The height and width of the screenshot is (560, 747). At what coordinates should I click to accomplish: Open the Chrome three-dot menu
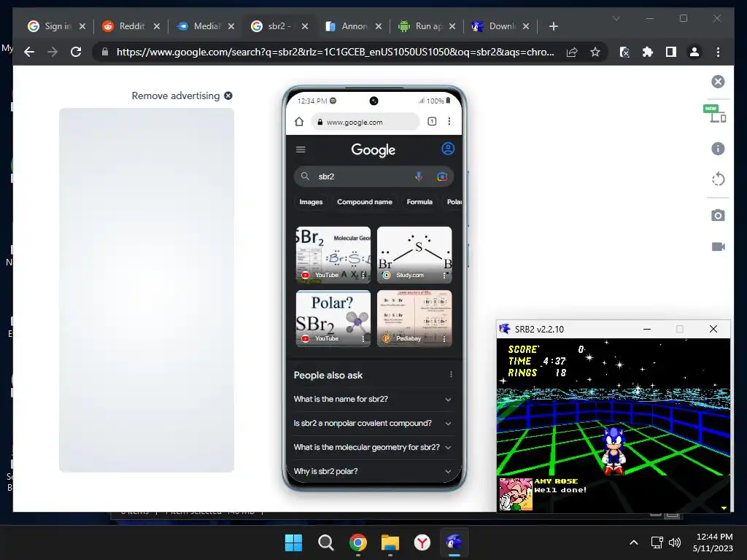click(x=718, y=52)
